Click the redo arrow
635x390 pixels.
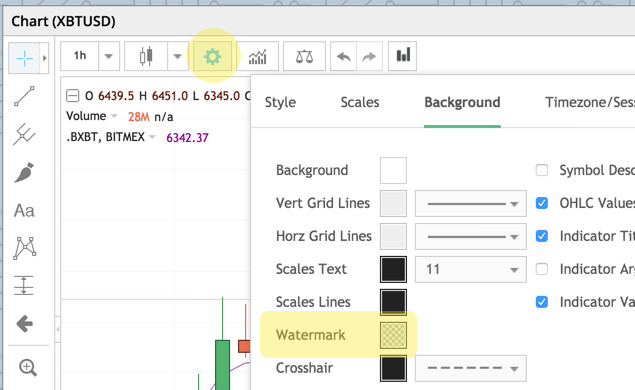click(369, 56)
